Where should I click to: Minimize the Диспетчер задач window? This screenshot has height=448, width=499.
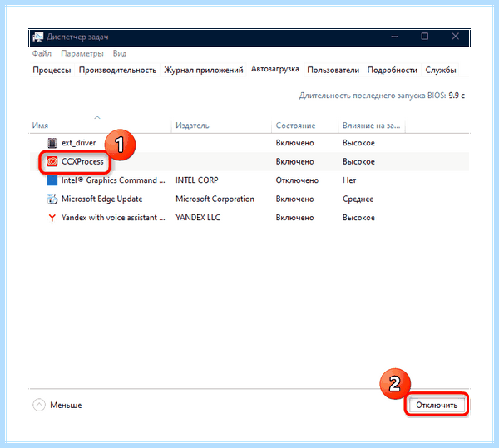[x=394, y=37]
